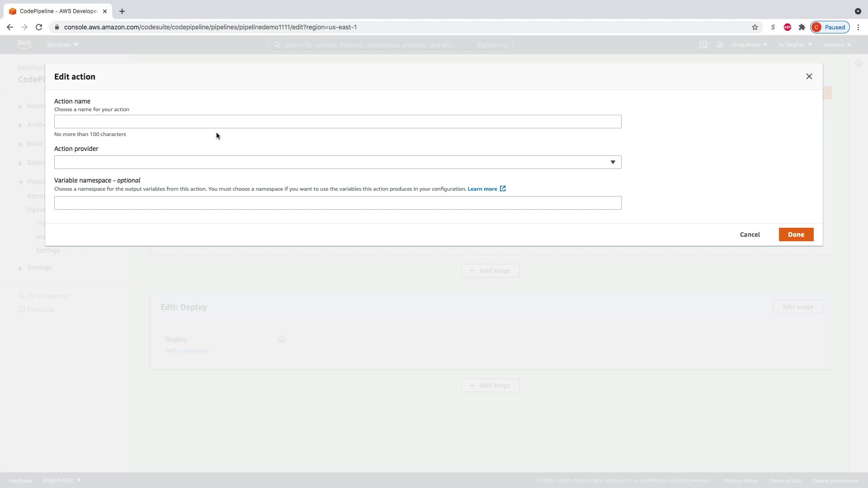868x488 pixels.
Task: Reload the browser page
Action: point(39,27)
